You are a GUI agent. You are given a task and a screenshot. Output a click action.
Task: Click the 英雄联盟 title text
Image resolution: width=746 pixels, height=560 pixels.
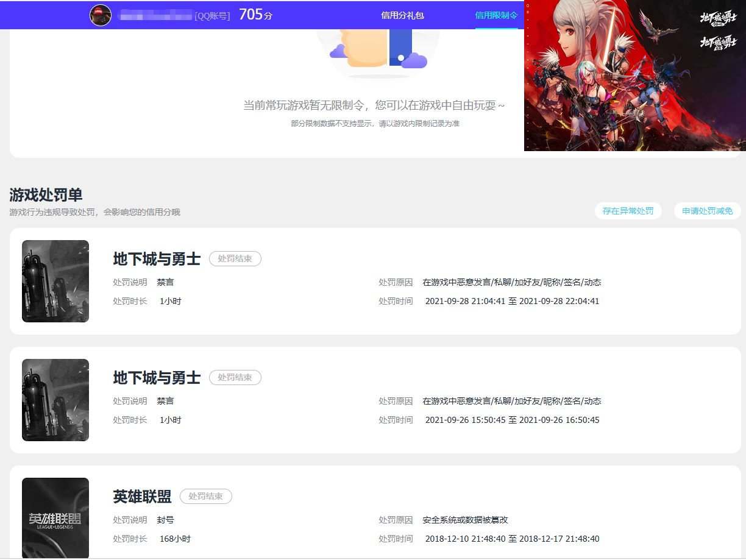pos(142,497)
